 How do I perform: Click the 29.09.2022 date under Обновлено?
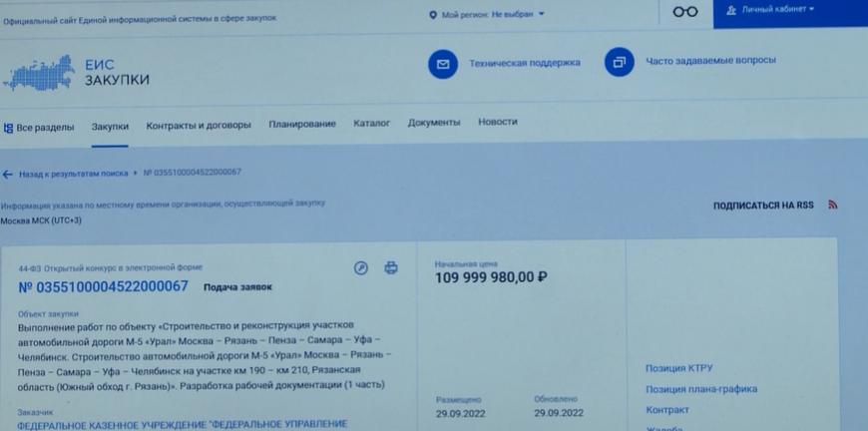click(559, 413)
